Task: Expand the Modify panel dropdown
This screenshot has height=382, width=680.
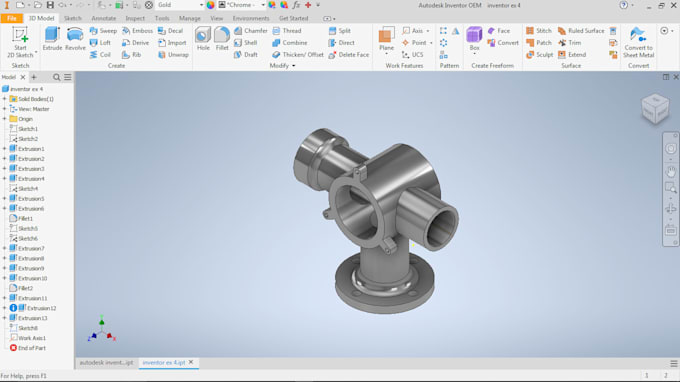Action: [294, 66]
